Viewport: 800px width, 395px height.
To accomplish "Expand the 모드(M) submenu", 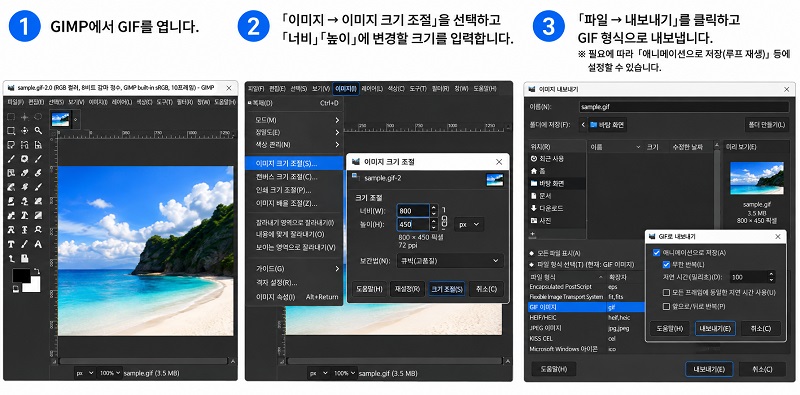I will [294, 120].
